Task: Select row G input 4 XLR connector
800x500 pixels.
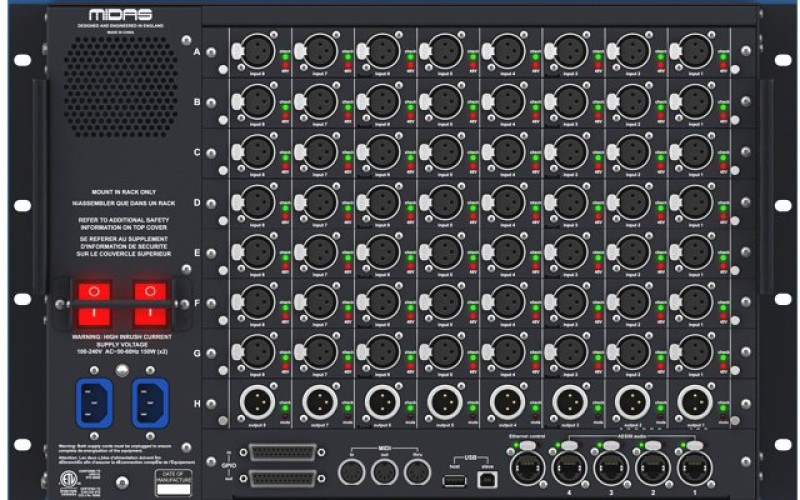Action: point(507,353)
